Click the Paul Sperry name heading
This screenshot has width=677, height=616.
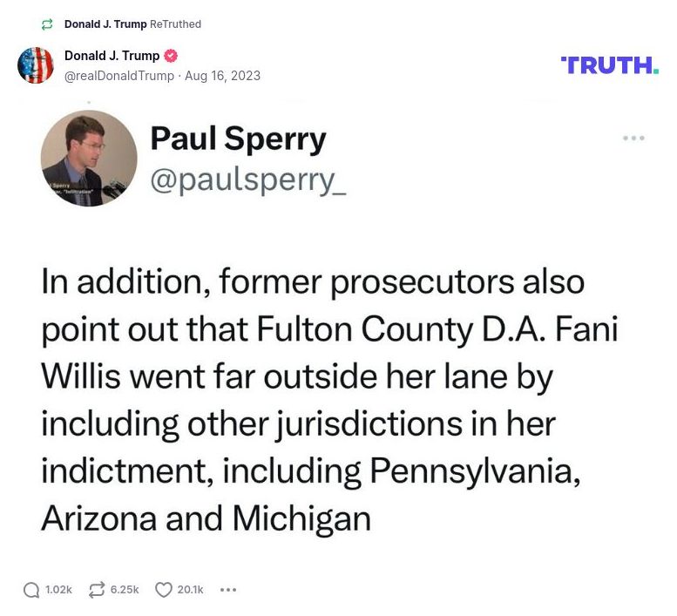[238, 139]
